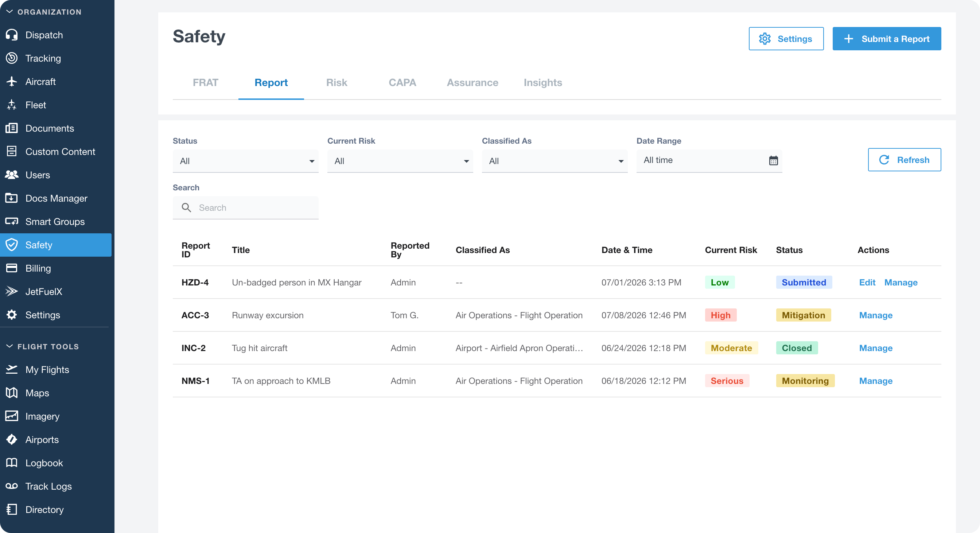Open the Status filter dropdown
This screenshot has height=533, width=980.
[245, 161]
